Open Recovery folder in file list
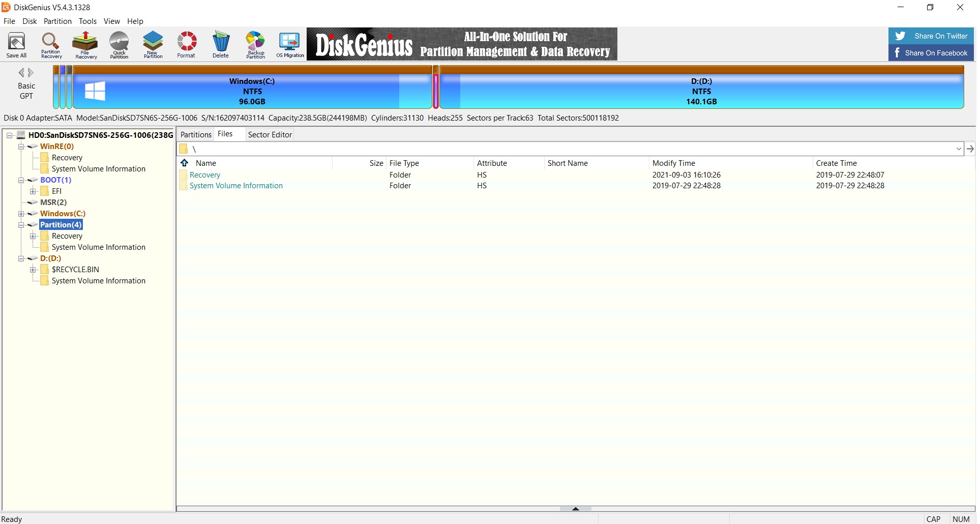Viewport: 980px width, 524px height. [205, 175]
